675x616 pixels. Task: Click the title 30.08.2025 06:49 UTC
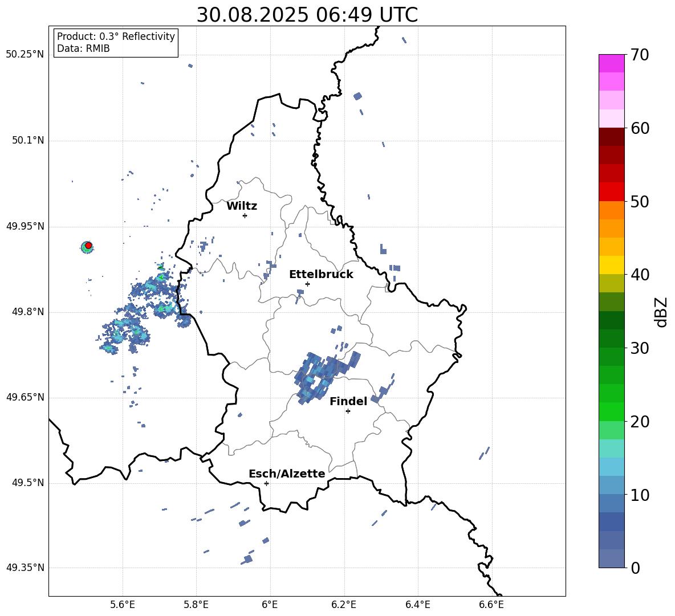coord(307,15)
